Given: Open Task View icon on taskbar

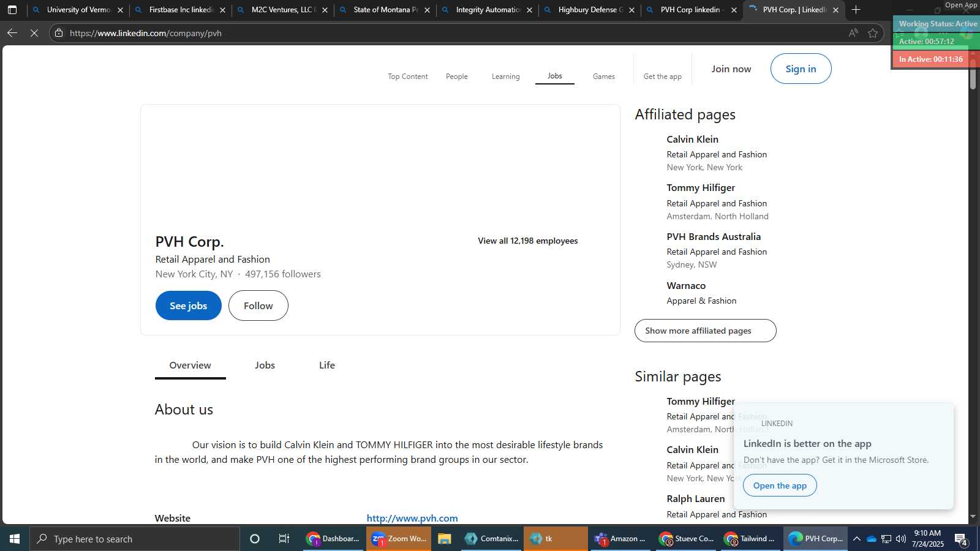Looking at the screenshot, I should click(284, 539).
